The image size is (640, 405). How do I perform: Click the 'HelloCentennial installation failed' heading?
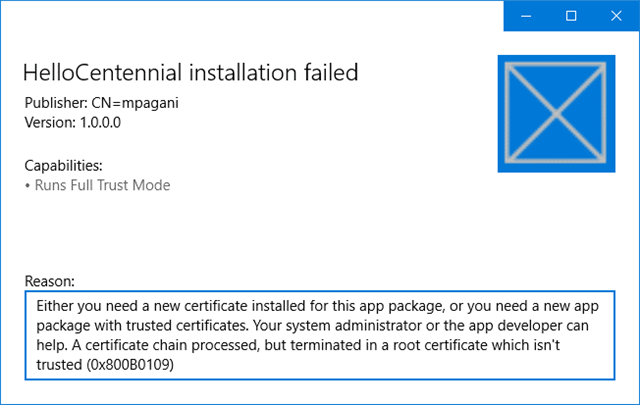(x=190, y=72)
